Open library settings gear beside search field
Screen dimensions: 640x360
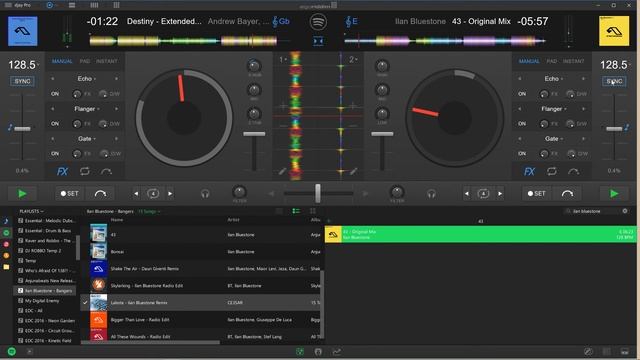(x=625, y=211)
